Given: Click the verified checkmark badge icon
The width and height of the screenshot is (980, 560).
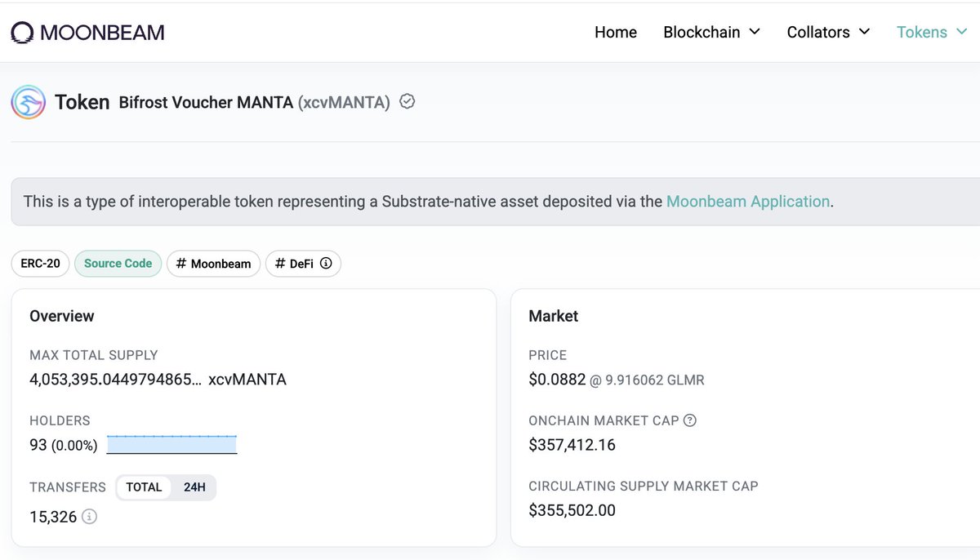Looking at the screenshot, I should pos(408,102).
